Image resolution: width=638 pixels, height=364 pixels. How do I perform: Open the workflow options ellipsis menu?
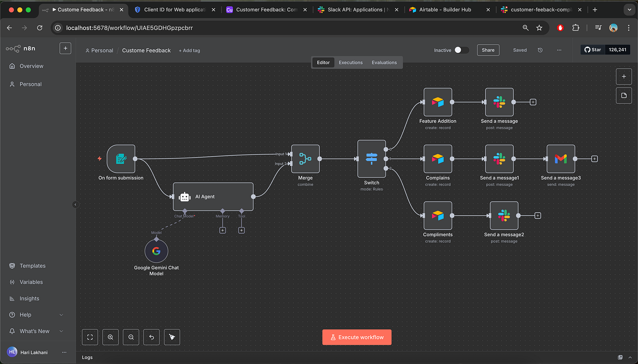[x=559, y=50]
